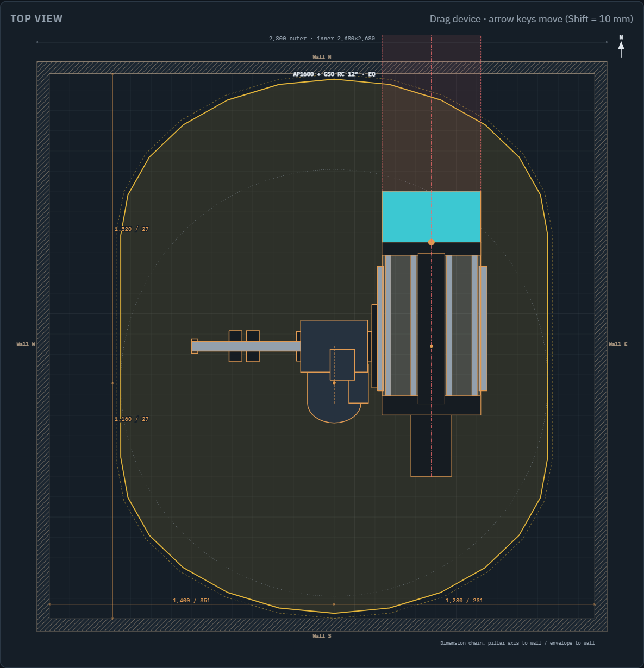Click the 1,400 / 351 dimension value

point(191,601)
